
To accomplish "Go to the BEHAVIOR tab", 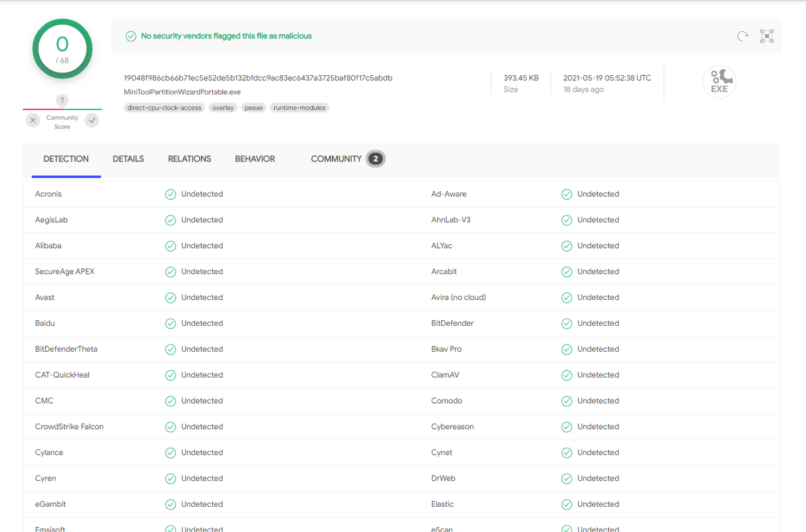I will [255, 159].
